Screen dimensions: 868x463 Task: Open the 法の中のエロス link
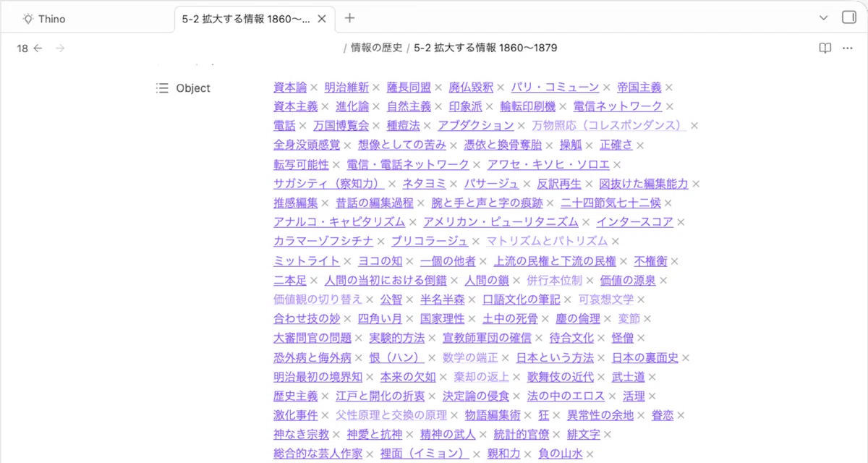(x=566, y=396)
